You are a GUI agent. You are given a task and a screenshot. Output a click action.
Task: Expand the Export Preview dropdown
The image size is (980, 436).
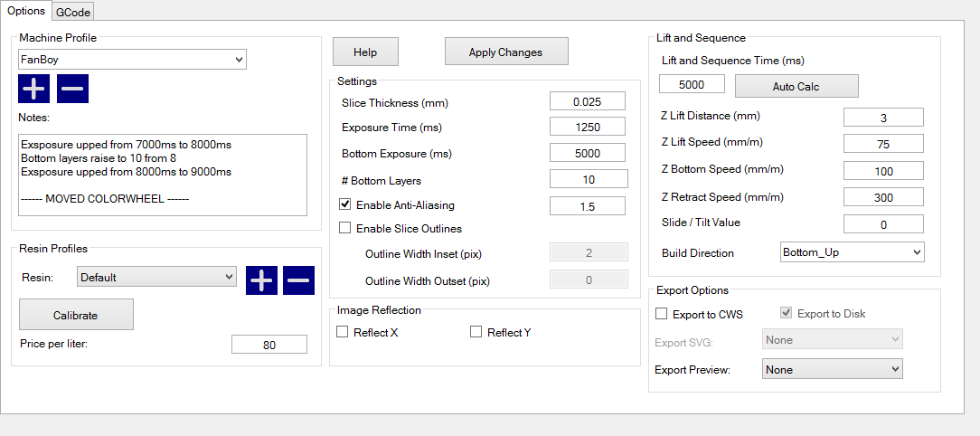coord(831,369)
